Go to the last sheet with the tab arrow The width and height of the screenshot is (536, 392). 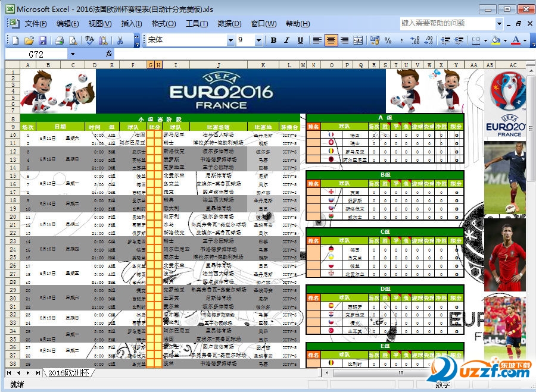click(x=38, y=373)
